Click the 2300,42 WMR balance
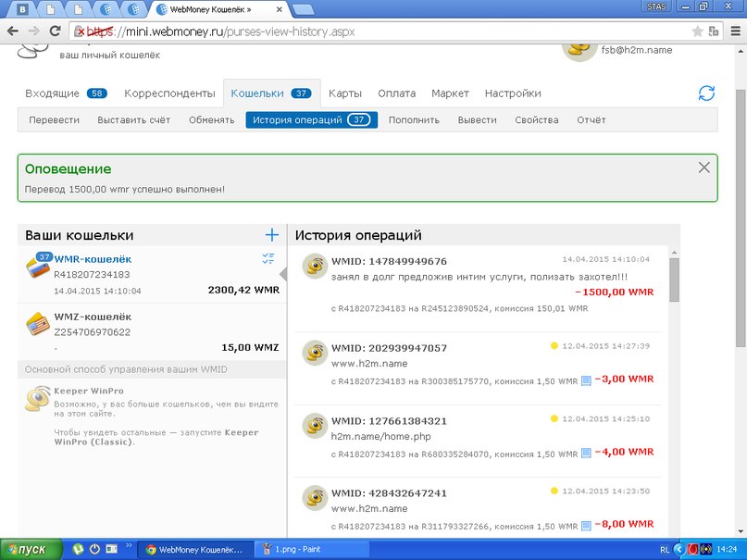Screen dimensions: 747x560 pos(243,290)
